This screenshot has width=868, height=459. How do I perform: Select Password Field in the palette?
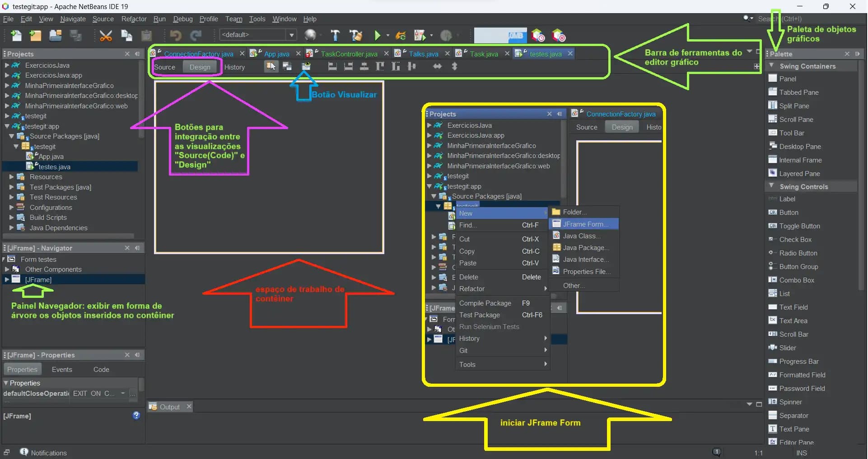[x=802, y=389]
